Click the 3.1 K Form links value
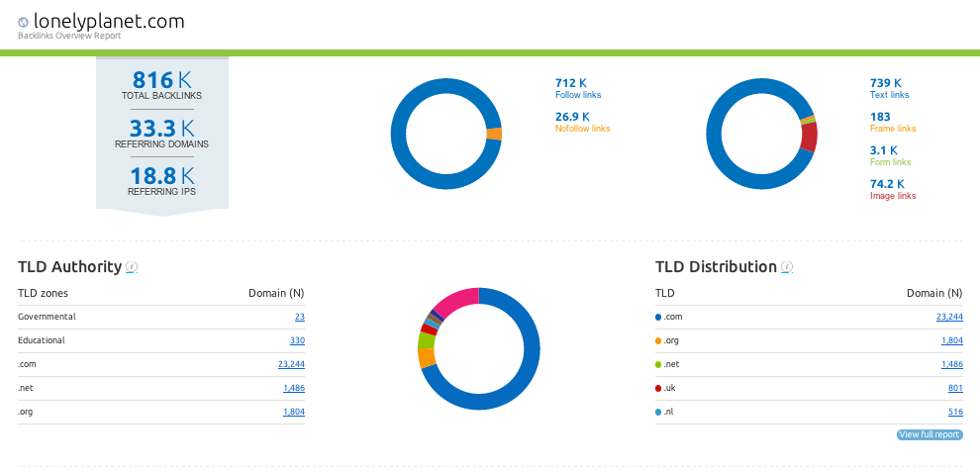Image resolution: width=980 pixels, height=472 pixels. tap(884, 150)
